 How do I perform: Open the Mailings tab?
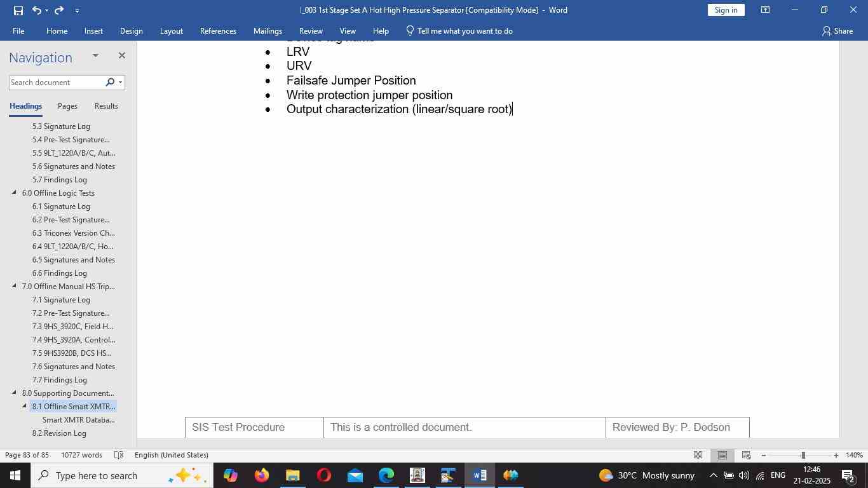point(268,30)
